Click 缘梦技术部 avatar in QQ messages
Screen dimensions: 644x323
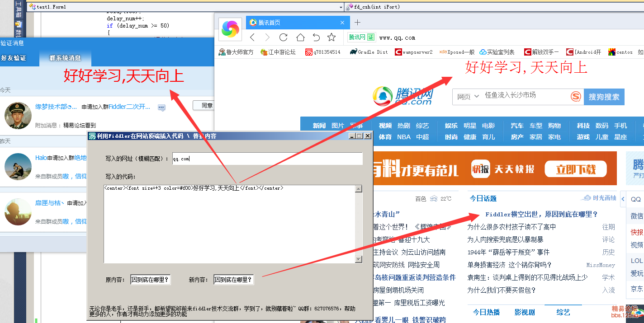18,115
